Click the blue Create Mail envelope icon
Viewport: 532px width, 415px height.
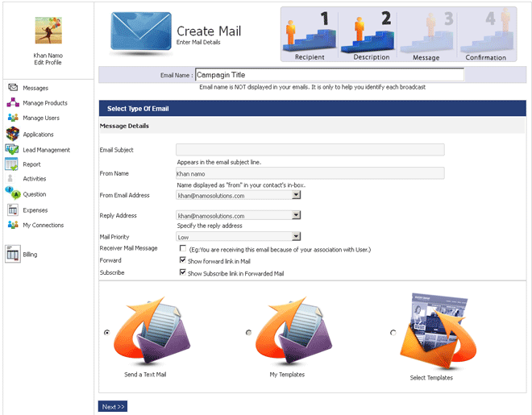tap(141, 31)
